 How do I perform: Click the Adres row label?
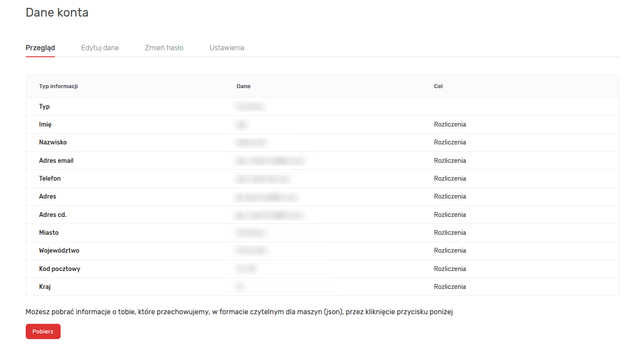point(48,196)
